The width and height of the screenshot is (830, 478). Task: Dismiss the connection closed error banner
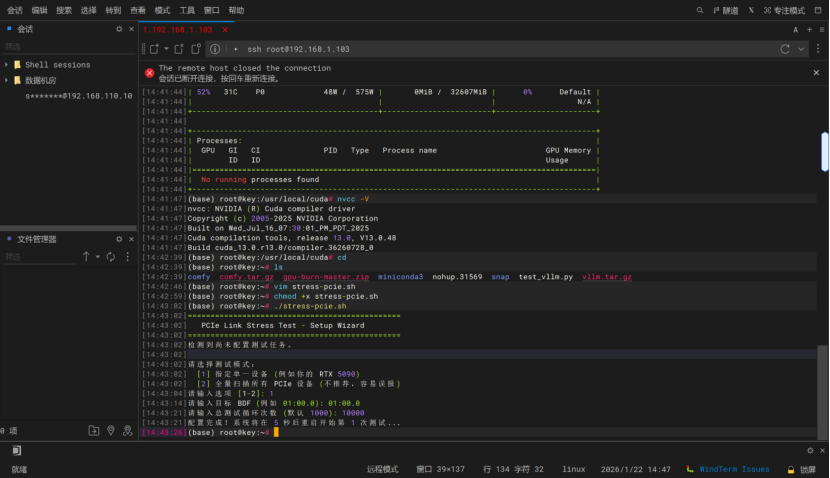click(816, 72)
